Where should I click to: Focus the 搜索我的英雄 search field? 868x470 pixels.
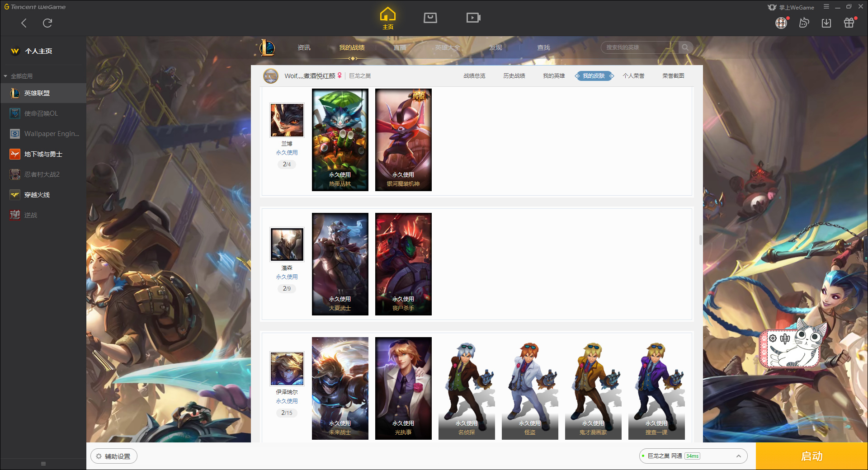[640, 47]
